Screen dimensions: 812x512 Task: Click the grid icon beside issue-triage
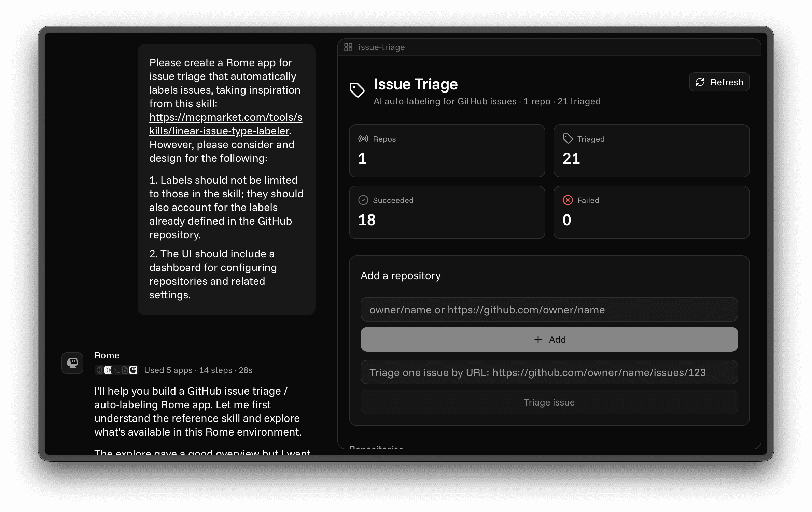348,47
